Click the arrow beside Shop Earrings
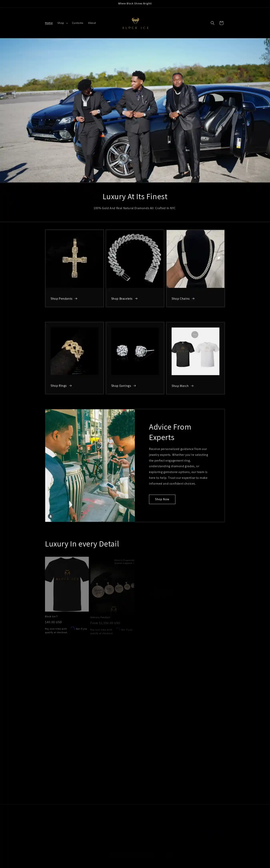Image resolution: width=270 pixels, height=868 pixels. coord(135,386)
